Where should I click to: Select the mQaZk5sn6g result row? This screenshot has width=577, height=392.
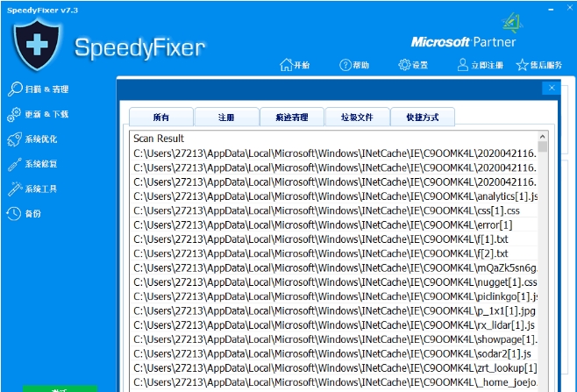334,268
